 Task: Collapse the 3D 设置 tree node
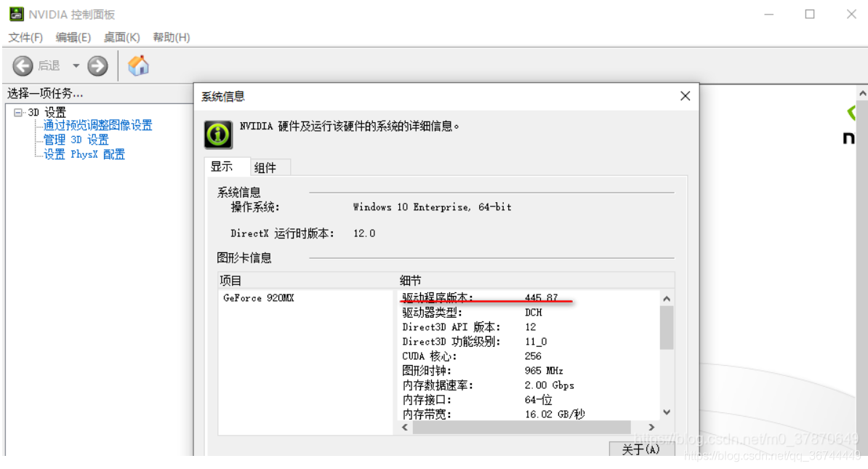click(18, 111)
